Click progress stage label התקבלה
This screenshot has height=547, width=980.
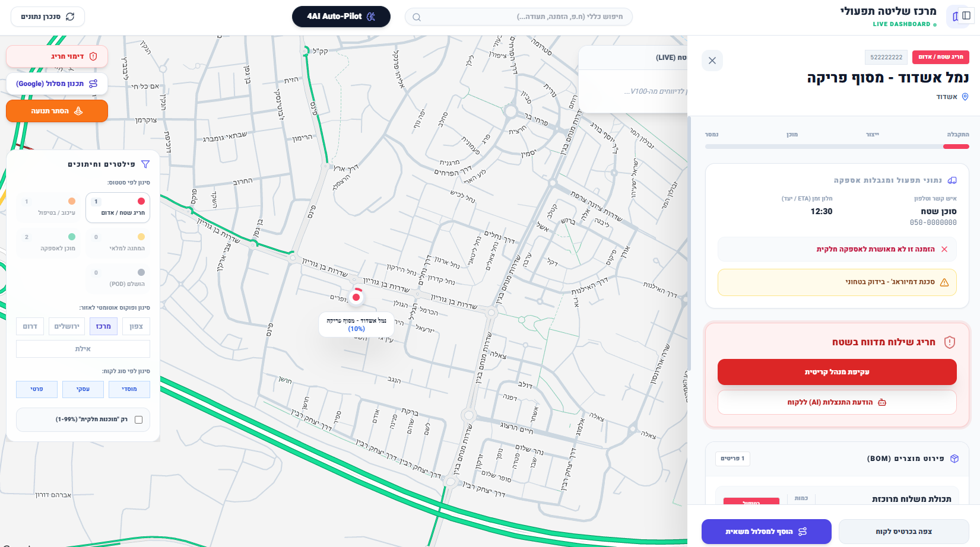click(958, 135)
